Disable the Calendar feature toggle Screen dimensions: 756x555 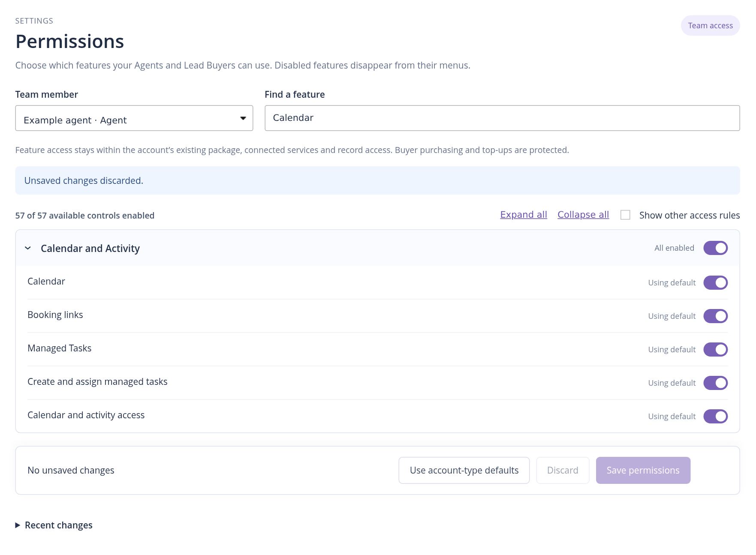click(x=715, y=283)
